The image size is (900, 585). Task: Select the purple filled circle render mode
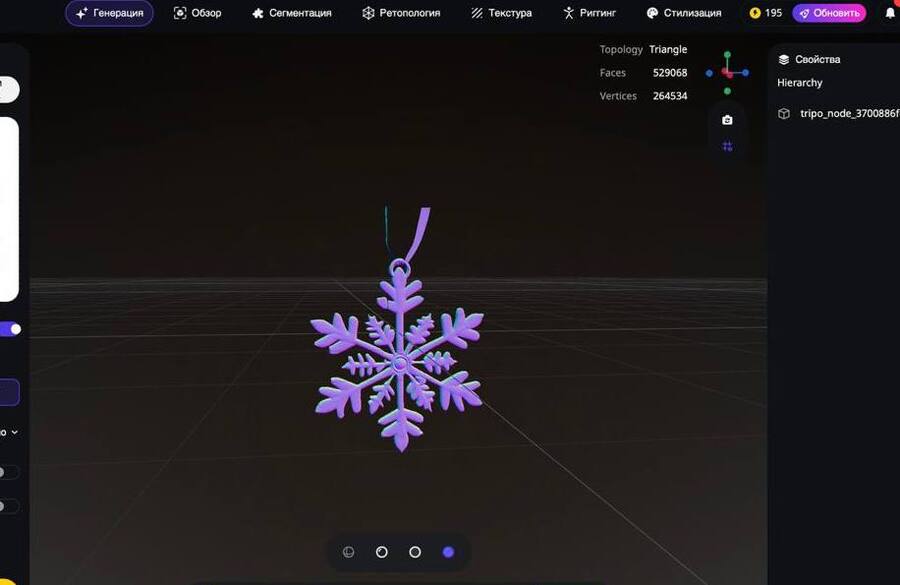448,552
